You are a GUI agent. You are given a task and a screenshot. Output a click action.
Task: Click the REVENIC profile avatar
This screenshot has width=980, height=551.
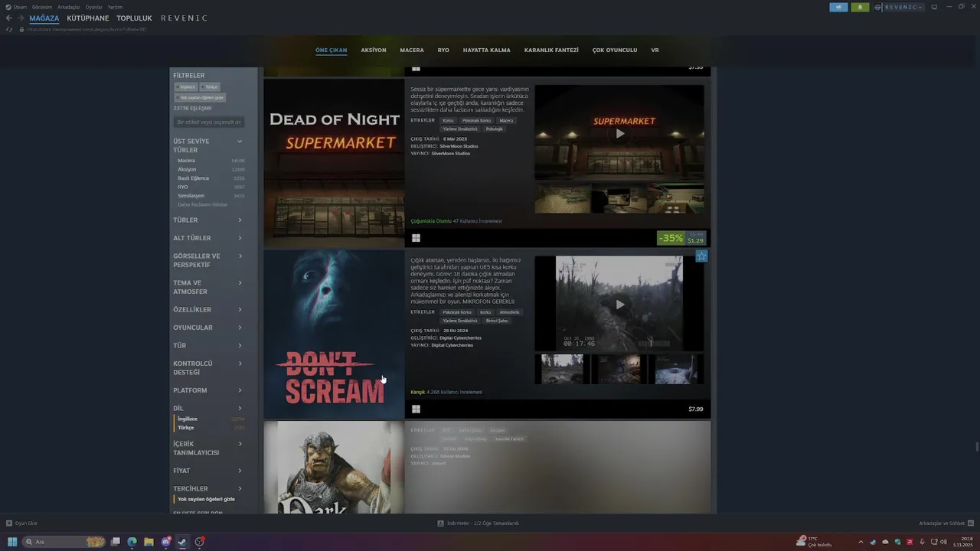click(x=877, y=7)
